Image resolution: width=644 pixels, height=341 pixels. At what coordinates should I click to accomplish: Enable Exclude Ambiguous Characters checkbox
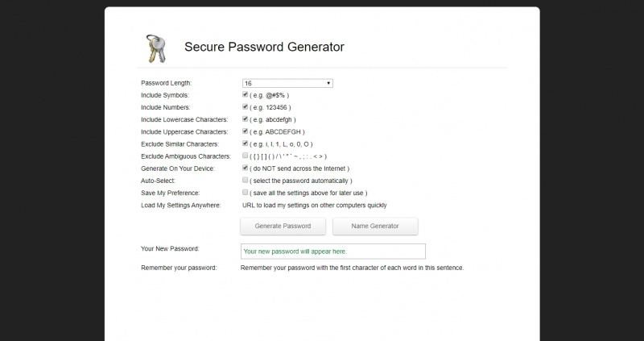pos(245,156)
